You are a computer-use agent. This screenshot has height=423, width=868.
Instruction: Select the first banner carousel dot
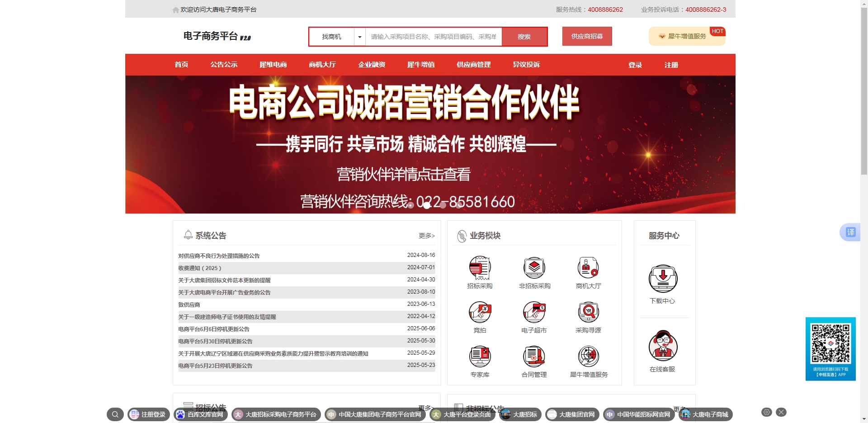point(410,205)
